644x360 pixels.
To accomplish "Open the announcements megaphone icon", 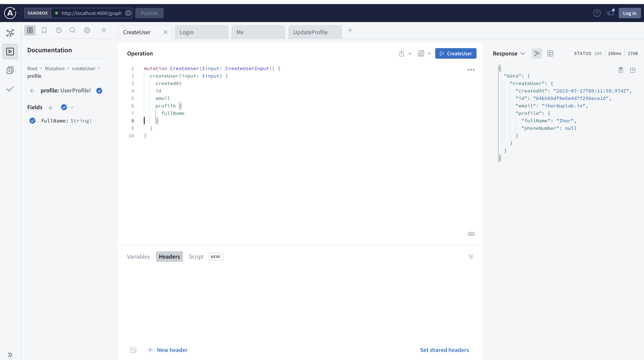I will (x=610, y=13).
